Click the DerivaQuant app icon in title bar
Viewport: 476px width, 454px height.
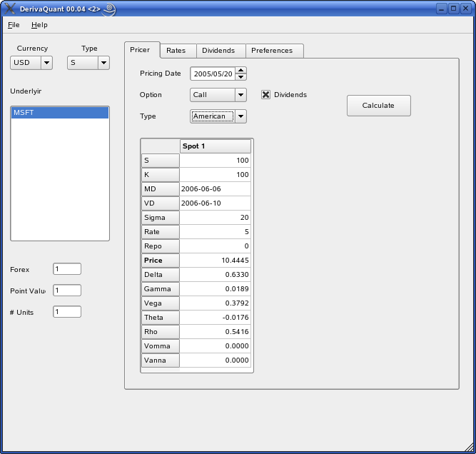pyautogui.click(x=10, y=9)
